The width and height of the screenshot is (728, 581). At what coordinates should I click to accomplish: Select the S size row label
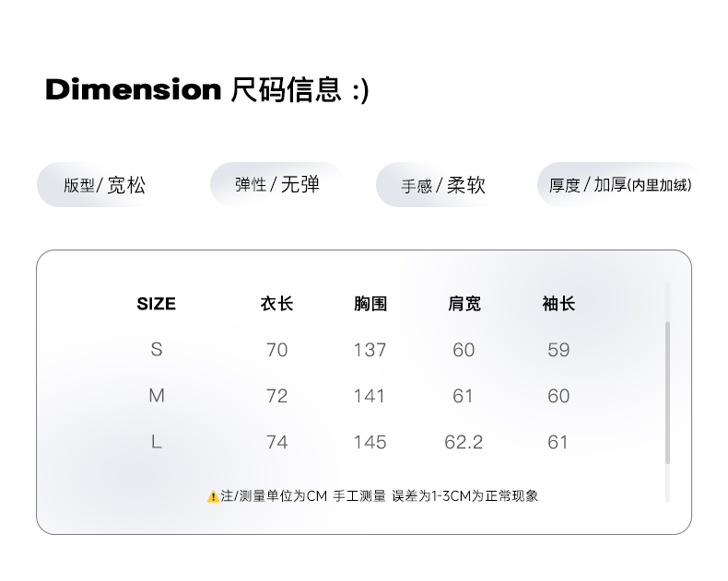[x=156, y=349]
